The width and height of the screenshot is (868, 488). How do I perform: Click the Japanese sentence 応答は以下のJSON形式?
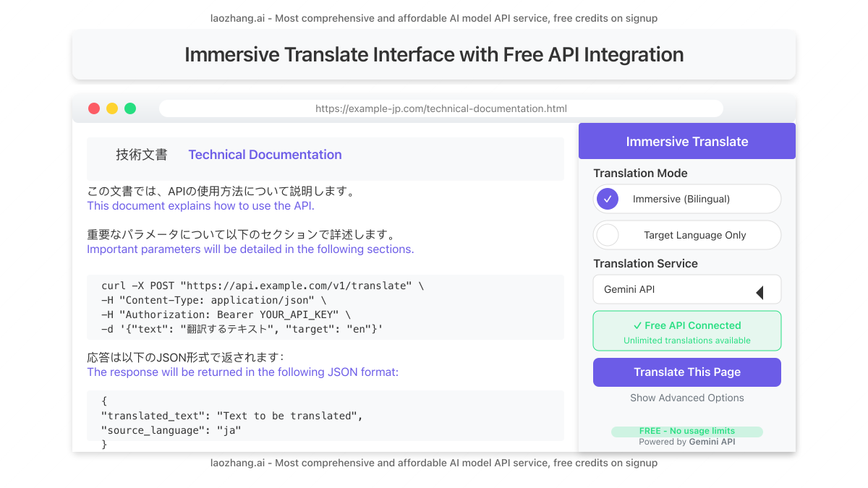coord(186,358)
